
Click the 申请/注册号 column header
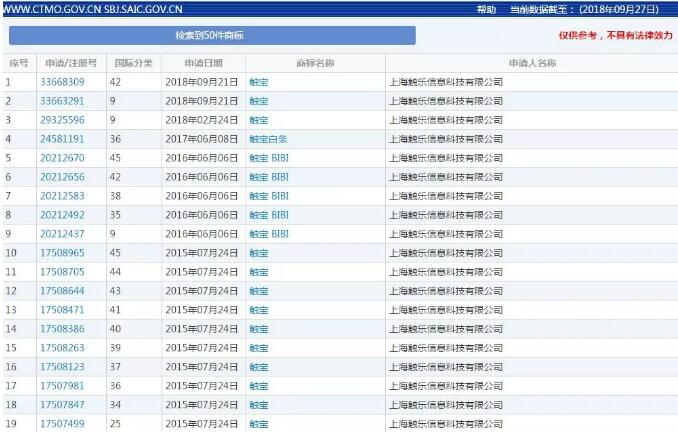[x=71, y=63]
